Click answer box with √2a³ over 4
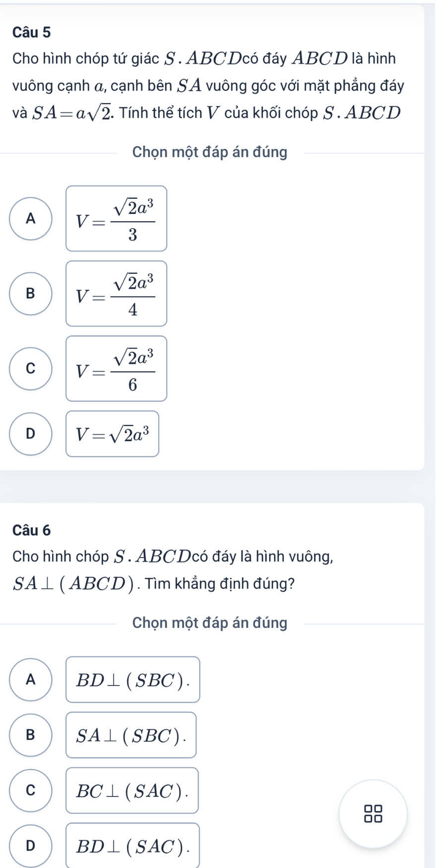This screenshot has height=868, width=448. tap(116, 294)
